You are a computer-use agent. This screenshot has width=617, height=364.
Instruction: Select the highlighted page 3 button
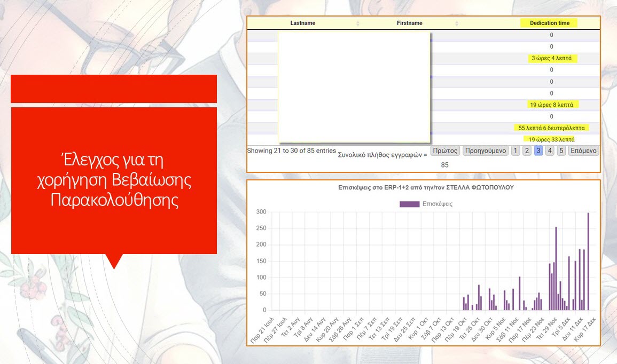[538, 151]
